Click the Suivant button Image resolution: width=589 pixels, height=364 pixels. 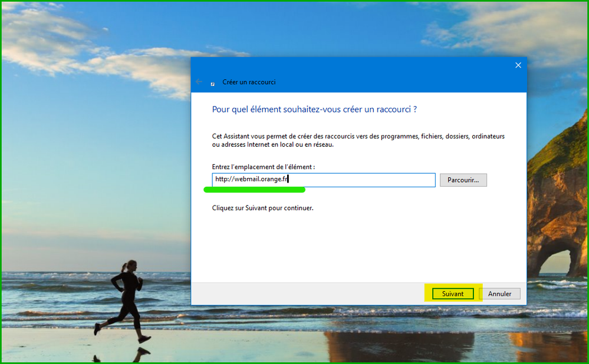(x=453, y=293)
